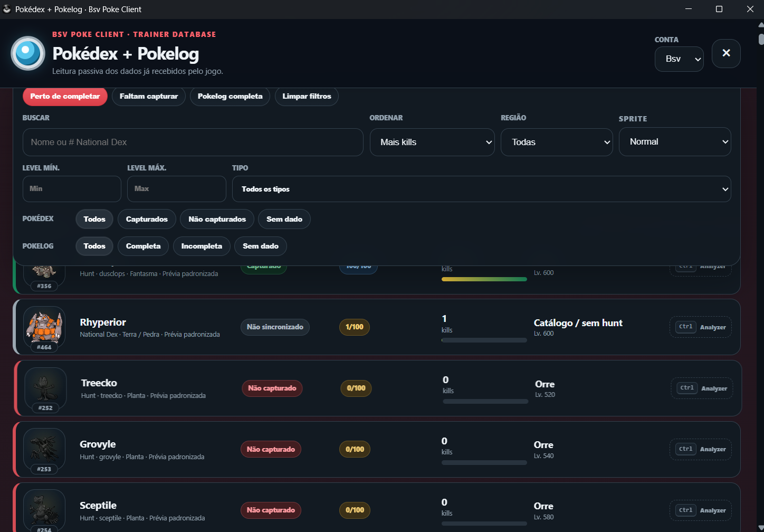
Task: Select Incompleta in the Pokelog filter
Action: (x=202, y=246)
